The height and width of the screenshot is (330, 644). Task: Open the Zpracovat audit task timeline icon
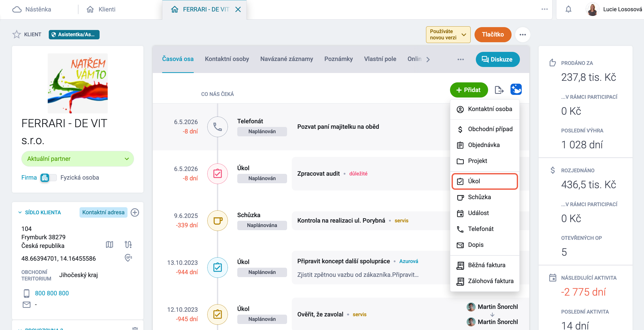point(217,174)
